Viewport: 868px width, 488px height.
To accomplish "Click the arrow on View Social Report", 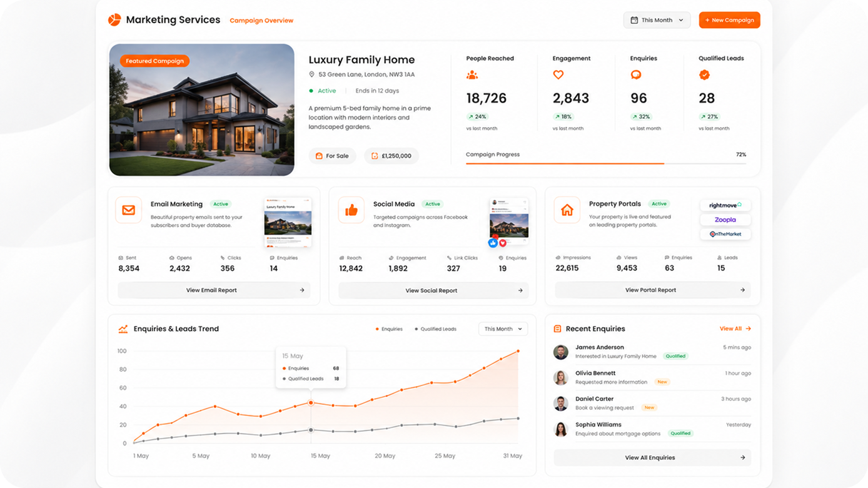I will point(520,290).
